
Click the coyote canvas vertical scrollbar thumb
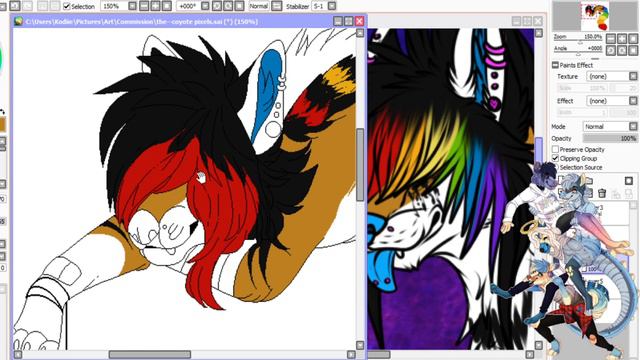(360, 165)
